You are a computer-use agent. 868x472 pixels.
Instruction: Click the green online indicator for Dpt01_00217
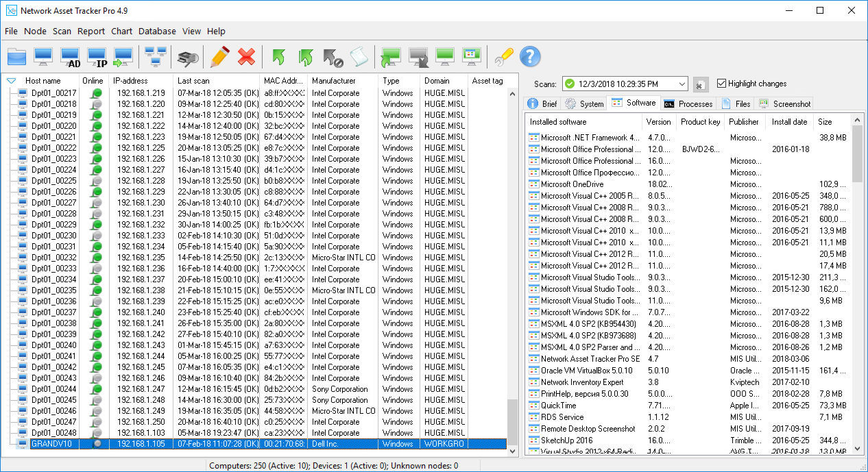pyautogui.click(x=97, y=93)
